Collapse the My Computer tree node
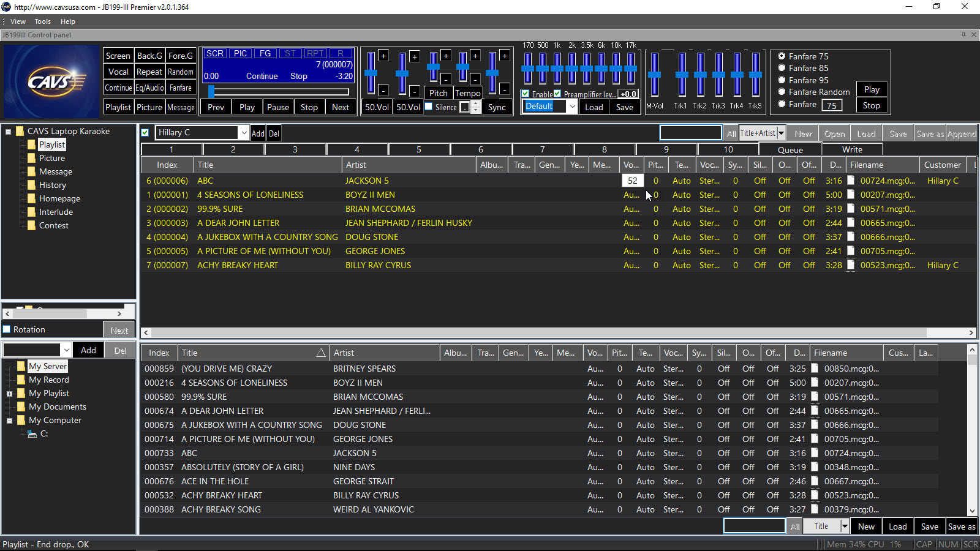The height and width of the screenshot is (551, 980). (x=9, y=421)
